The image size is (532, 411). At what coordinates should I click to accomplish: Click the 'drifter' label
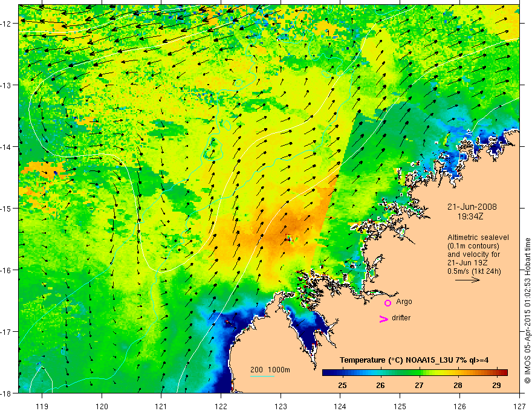pyautogui.click(x=401, y=318)
